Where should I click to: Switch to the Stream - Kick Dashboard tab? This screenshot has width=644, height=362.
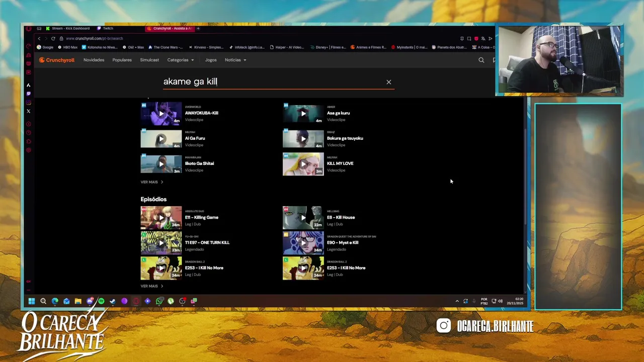[x=67, y=28]
